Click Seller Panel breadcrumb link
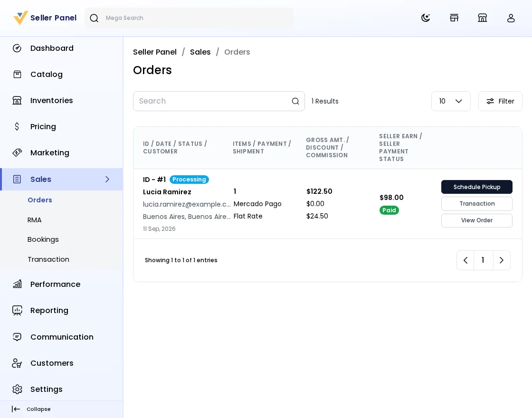Image resolution: width=532 pixels, height=418 pixels. coord(155,52)
